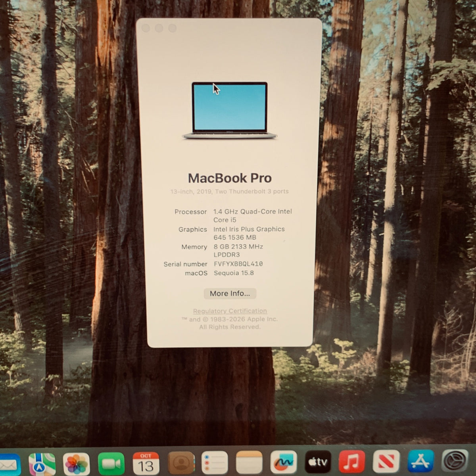Open Reminders in the Dock

(x=215, y=463)
